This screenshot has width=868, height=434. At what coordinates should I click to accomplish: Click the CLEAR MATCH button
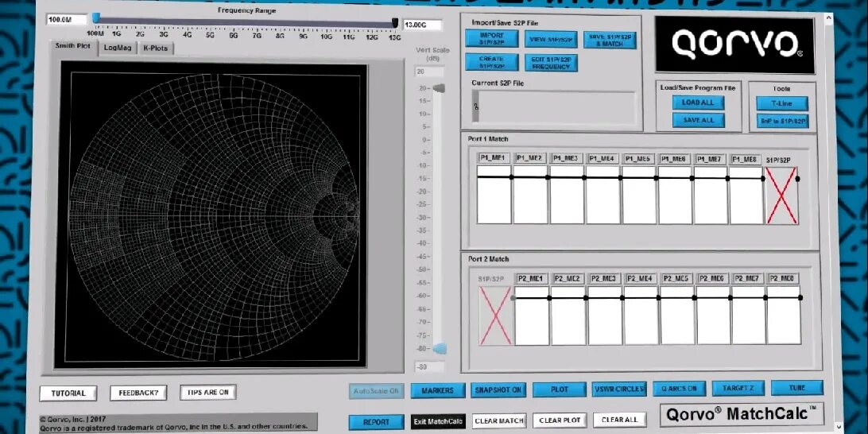pyautogui.click(x=498, y=420)
